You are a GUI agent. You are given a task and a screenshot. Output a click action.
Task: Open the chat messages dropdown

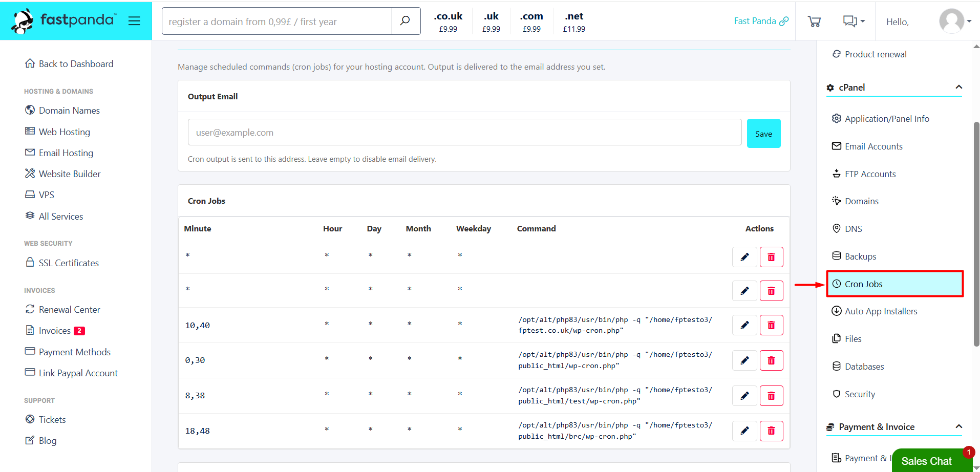coord(854,22)
